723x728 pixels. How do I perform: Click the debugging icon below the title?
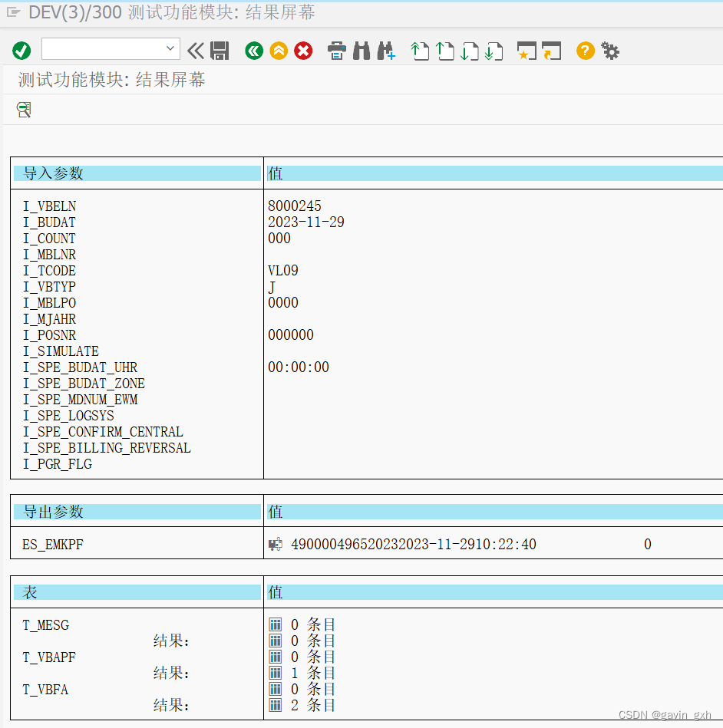[23, 110]
